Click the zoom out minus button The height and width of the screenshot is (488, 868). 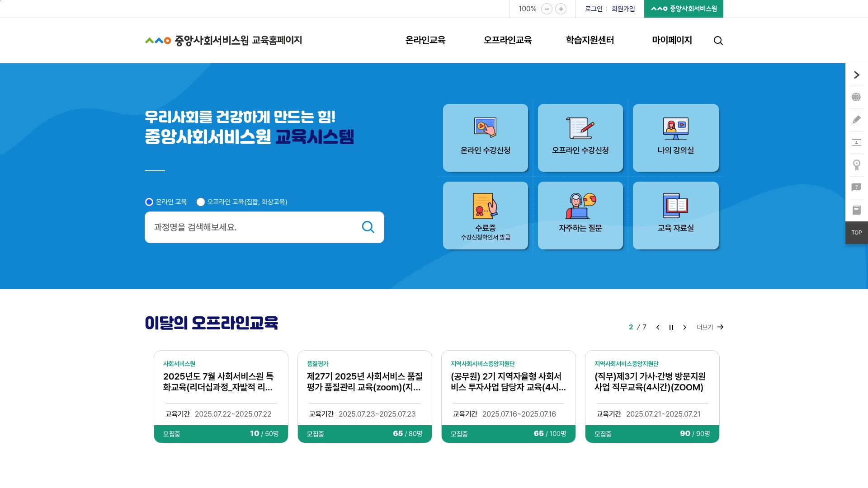[x=547, y=9]
